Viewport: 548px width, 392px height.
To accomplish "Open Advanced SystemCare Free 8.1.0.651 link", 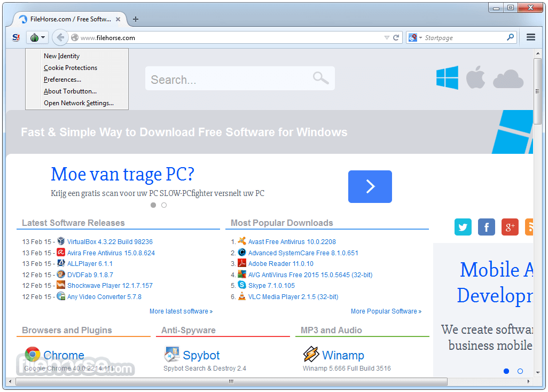I will click(303, 253).
